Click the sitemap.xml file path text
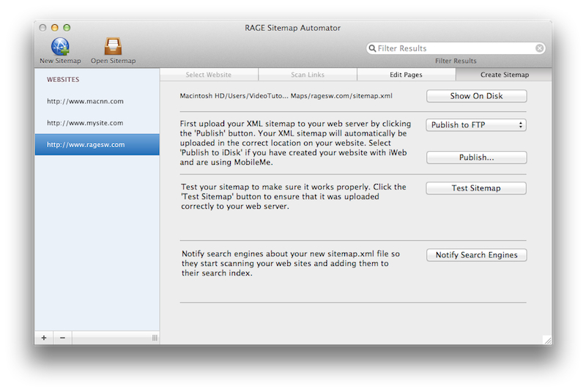This screenshot has height=392, width=586. click(286, 96)
